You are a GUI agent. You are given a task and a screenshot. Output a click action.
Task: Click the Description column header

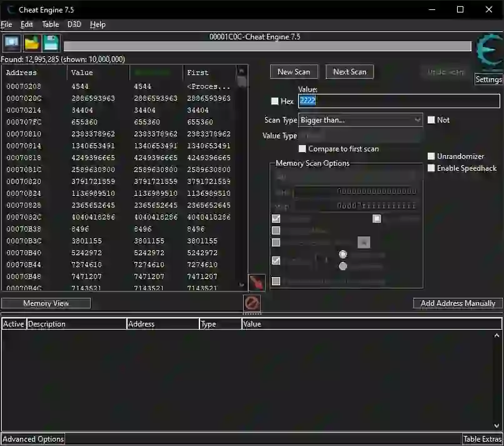pos(76,324)
